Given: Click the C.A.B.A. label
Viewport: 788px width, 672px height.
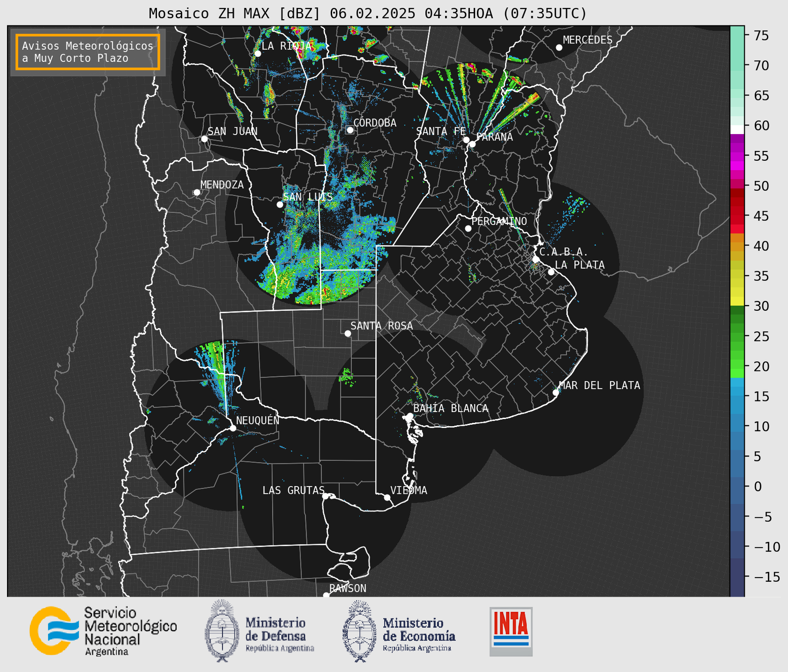Looking at the screenshot, I should click(564, 252).
